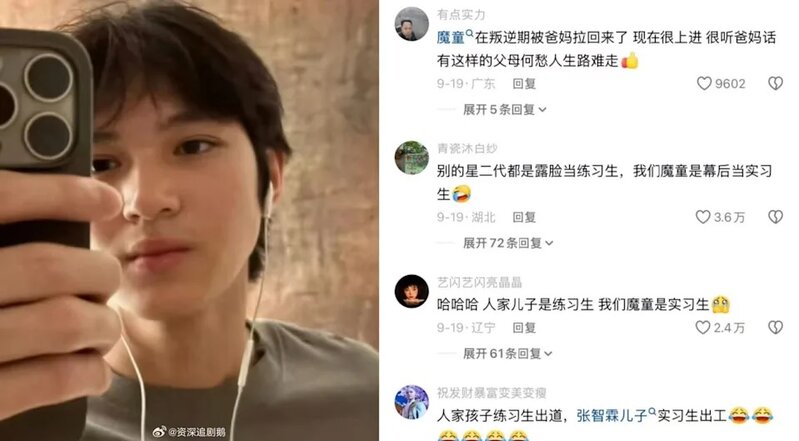Like the comment with 3.6万 likes

(x=703, y=217)
